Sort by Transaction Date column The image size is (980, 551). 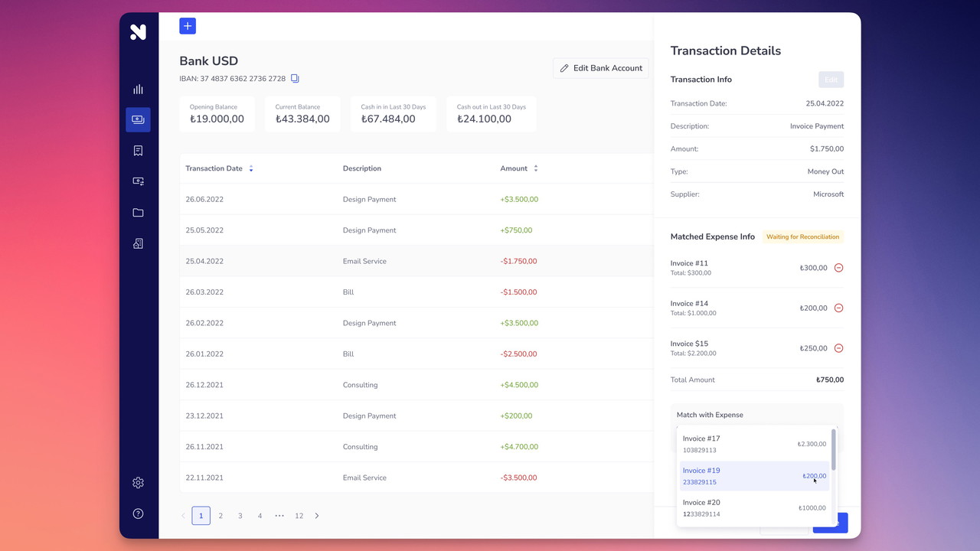point(251,168)
